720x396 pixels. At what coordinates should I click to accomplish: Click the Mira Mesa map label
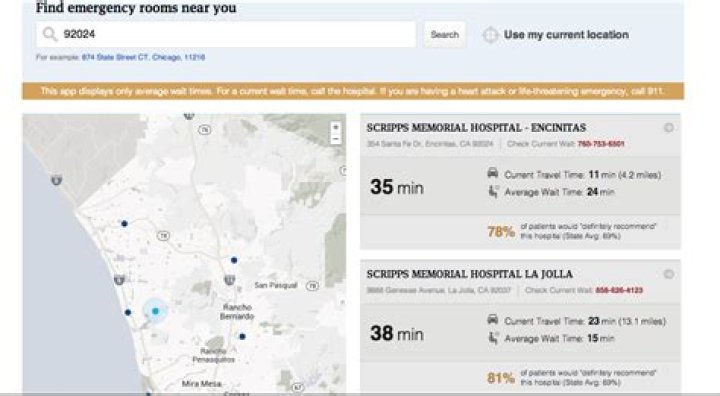202,383
